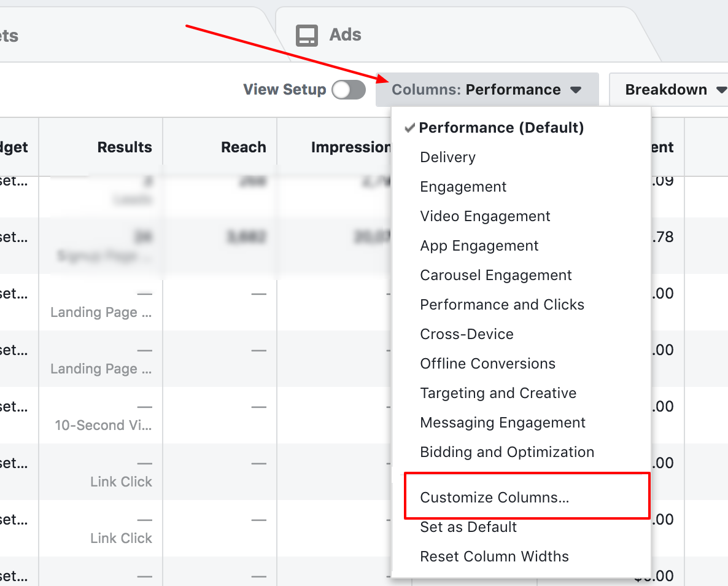This screenshot has width=728, height=586.
Task: Click the Columns dropdown arrow
Action: 576,90
